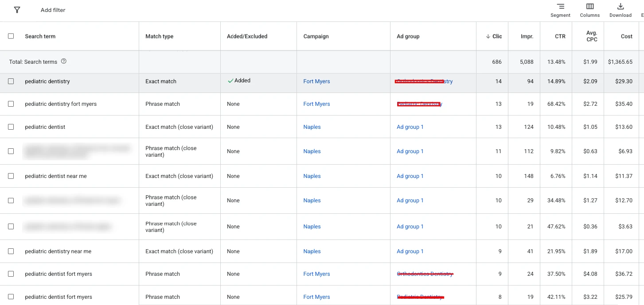
Task: Click the Ad group column header
Action: click(408, 36)
